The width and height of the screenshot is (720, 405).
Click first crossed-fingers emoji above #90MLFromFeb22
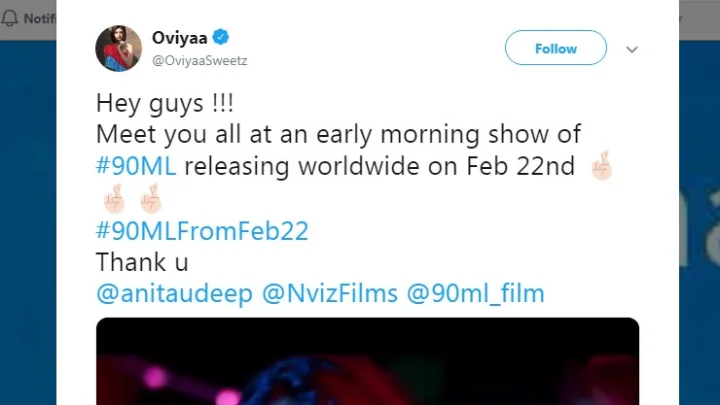(112, 200)
